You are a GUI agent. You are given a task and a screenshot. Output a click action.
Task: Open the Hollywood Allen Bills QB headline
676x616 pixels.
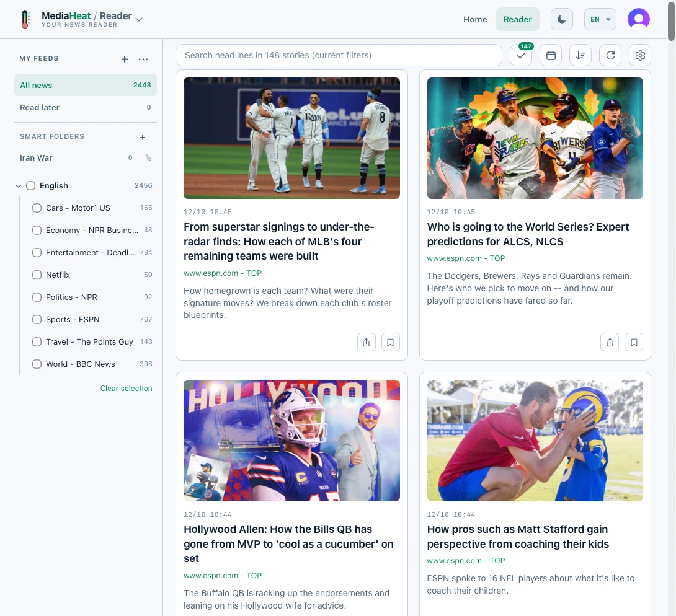pos(288,543)
